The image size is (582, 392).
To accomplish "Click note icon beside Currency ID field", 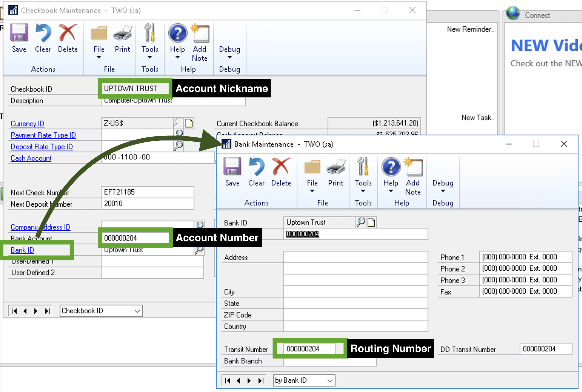I will [x=189, y=123].
